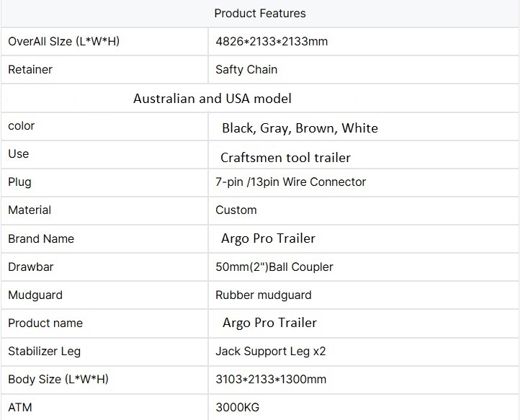This screenshot has width=523, height=420.
Task: Select the Stabilizer Leg label
Action: click(44, 352)
